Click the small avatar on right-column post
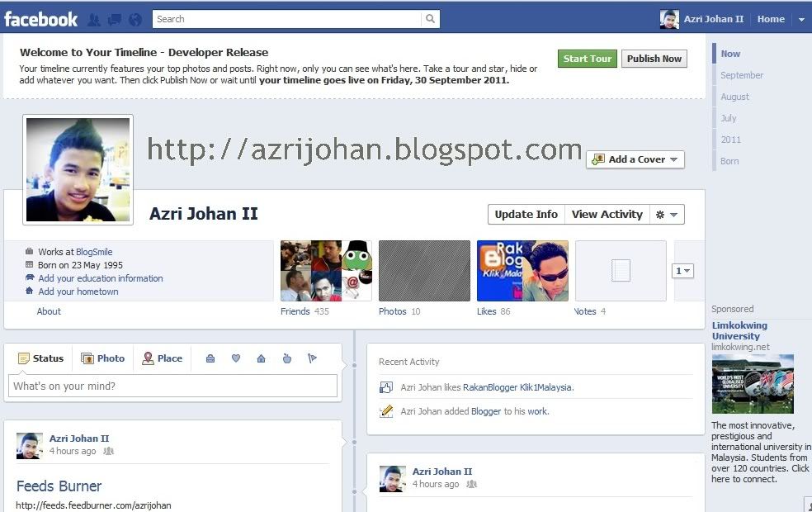 pos(393,479)
